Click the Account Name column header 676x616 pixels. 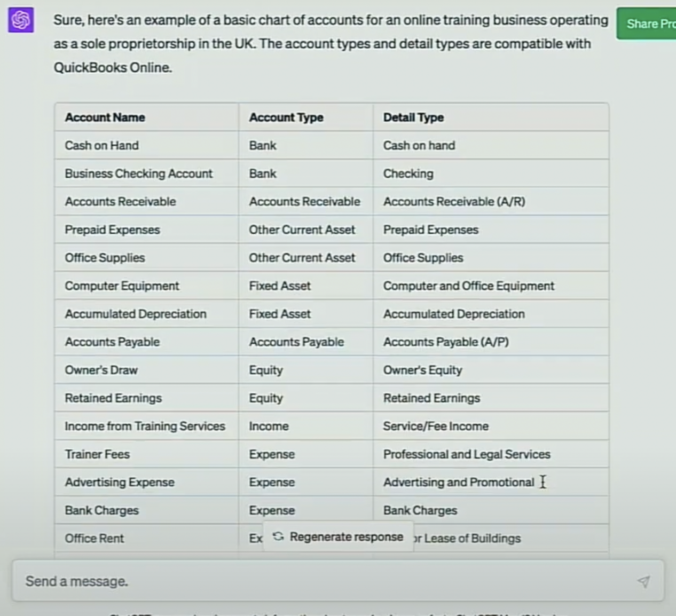click(105, 117)
